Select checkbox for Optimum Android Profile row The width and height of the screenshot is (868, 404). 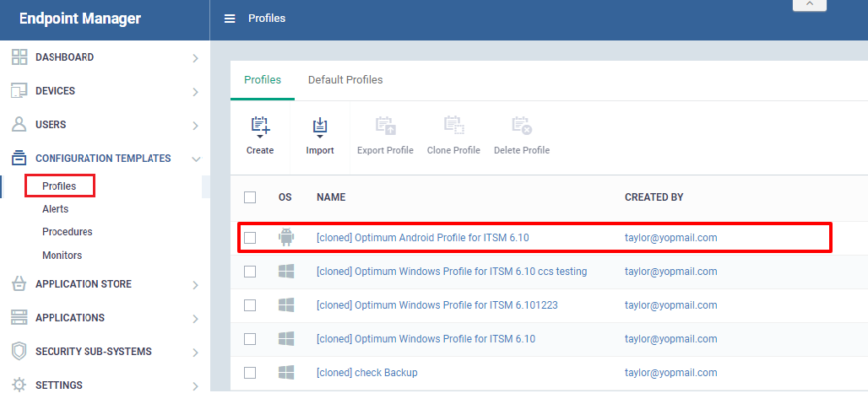[x=250, y=238]
